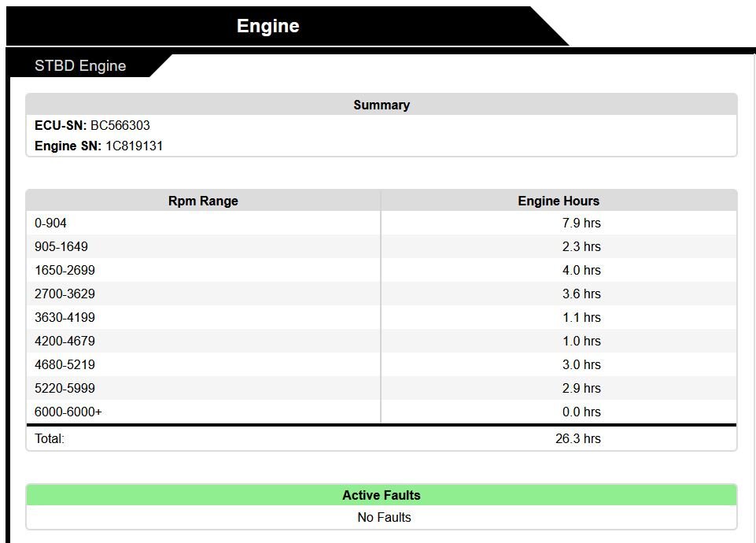Select the ECU-SN value BC566303
The width and height of the screenshot is (756, 543).
(120, 125)
